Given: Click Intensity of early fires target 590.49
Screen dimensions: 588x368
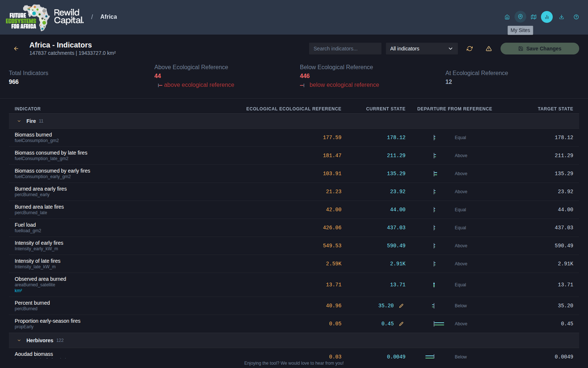Looking at the screenshot, I should click(564, 246).
